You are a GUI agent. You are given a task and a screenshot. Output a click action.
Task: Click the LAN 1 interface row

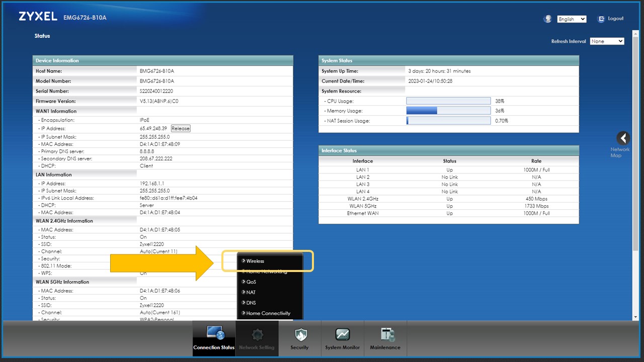(449, 170)
